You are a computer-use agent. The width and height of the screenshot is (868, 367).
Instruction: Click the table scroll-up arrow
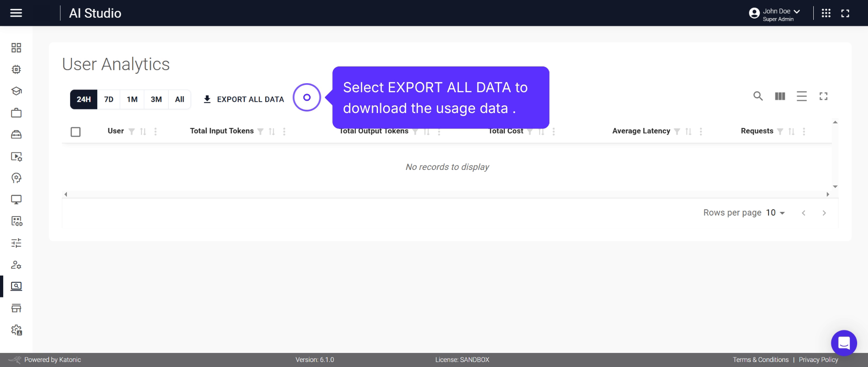[835, 122]
